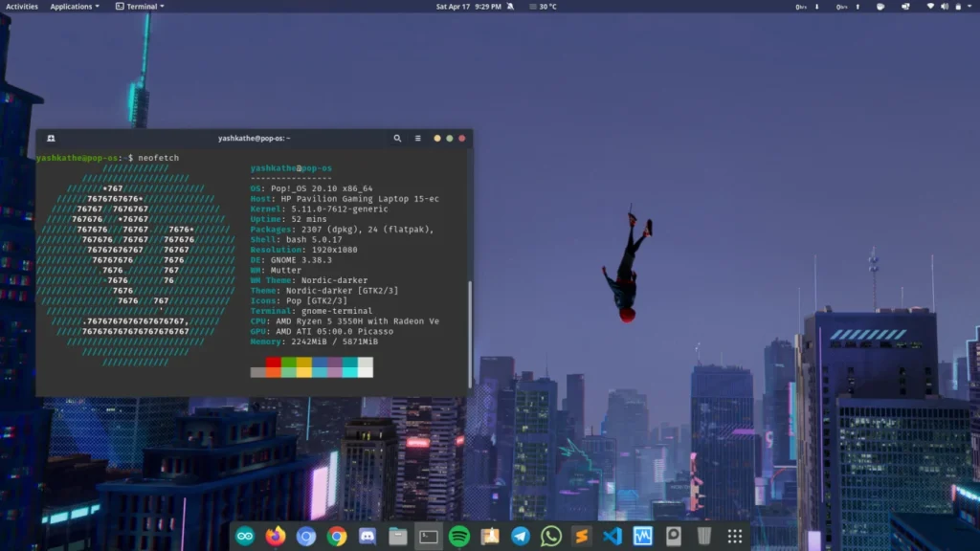The width and height of the screenshot is (980, 551).
Task: Open Arduino IDE from the dock
Action: pos(245,536)
